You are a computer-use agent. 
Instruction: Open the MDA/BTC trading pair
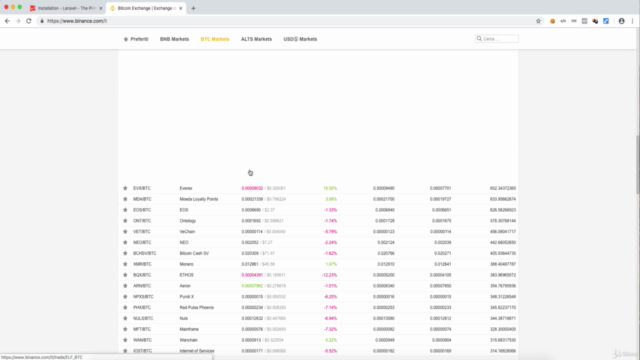[142, 199]
